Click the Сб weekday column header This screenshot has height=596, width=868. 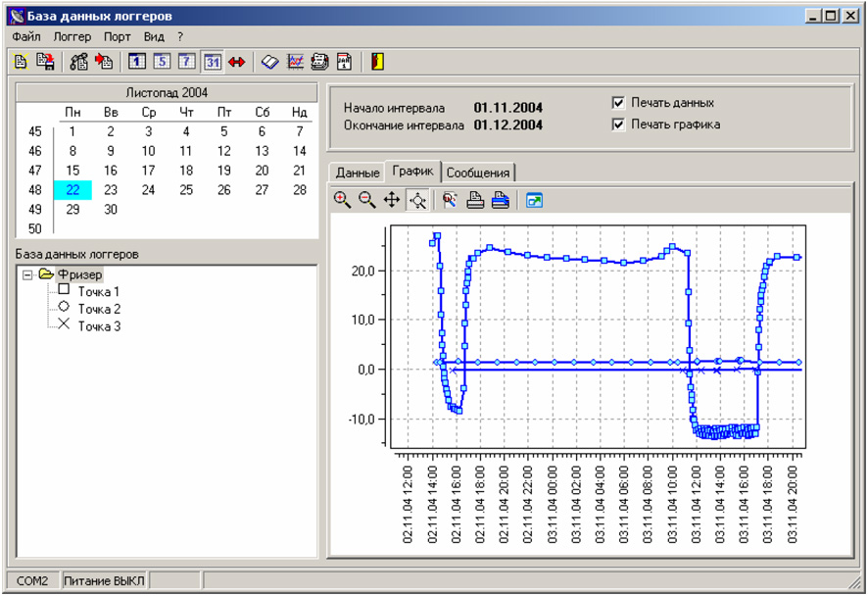pos(262,113)
